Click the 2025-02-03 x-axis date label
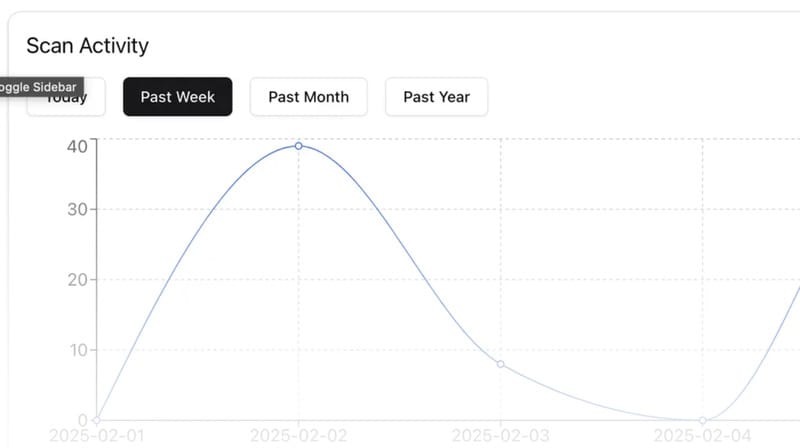The width and height of the screenshot is (800, 448). (500, 436)
